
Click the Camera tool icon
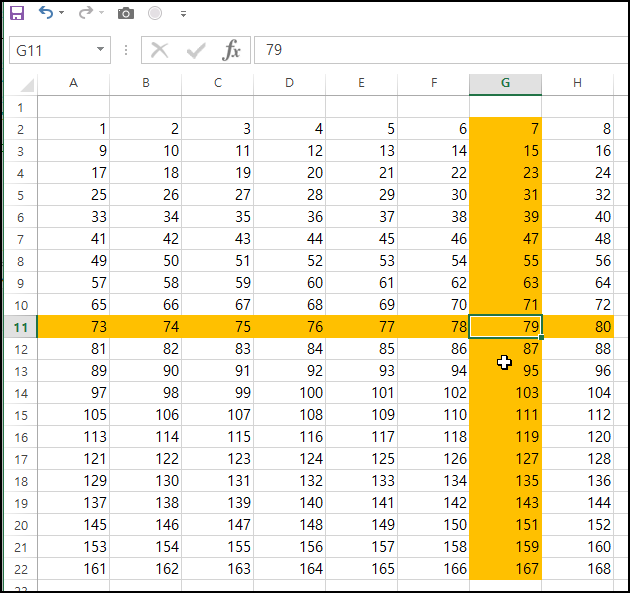[x=126, y=14]
